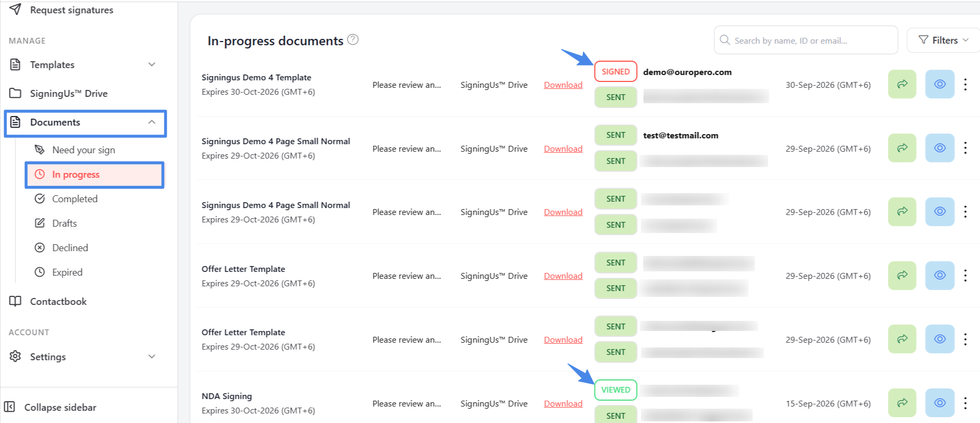Share the NDA Signing document
Screen dimensions: 980x423
click(x=902, y=403)
